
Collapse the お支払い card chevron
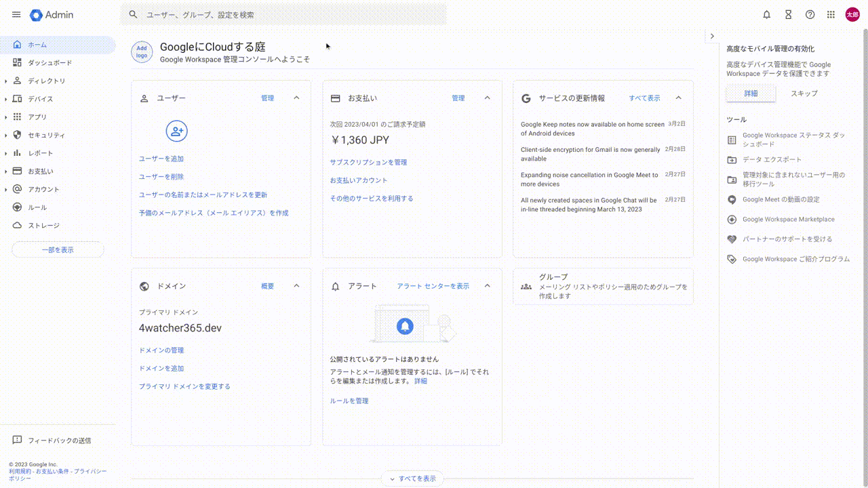coord(487,98)
